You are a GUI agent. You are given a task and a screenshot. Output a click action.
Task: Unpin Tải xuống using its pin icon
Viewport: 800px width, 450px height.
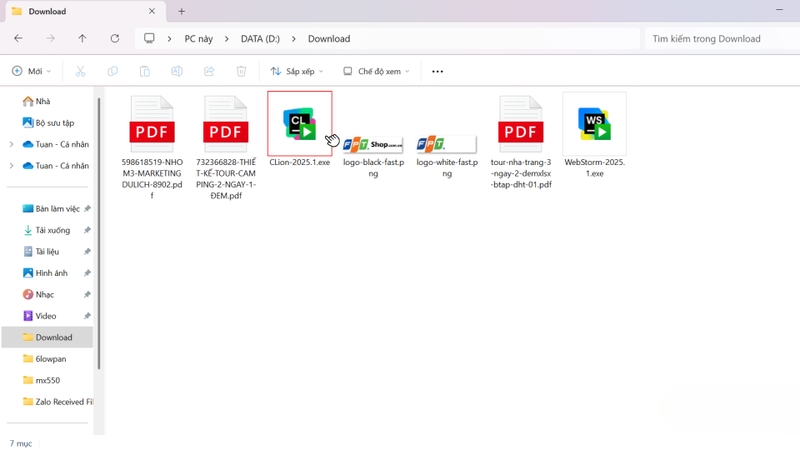87,230
